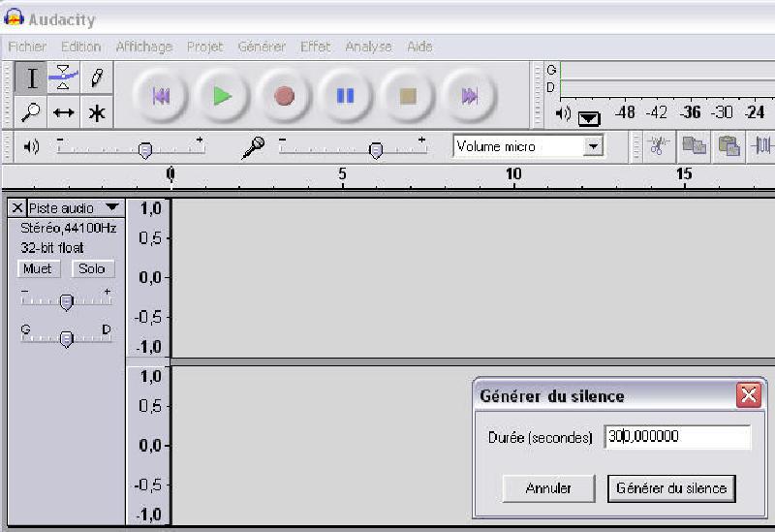
Task: Select the Envelope tool
Action: click(x=63, y=78)
